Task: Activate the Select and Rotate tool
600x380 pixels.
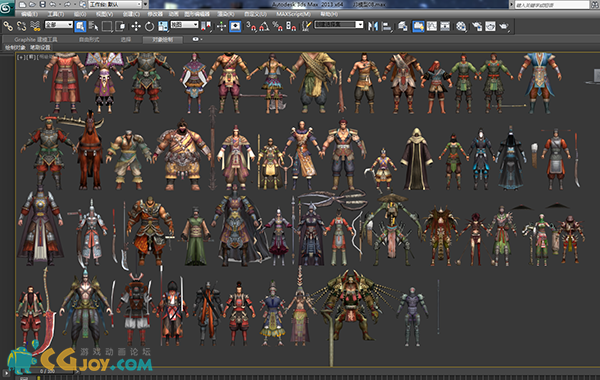Action: click(x=149, y=26)
